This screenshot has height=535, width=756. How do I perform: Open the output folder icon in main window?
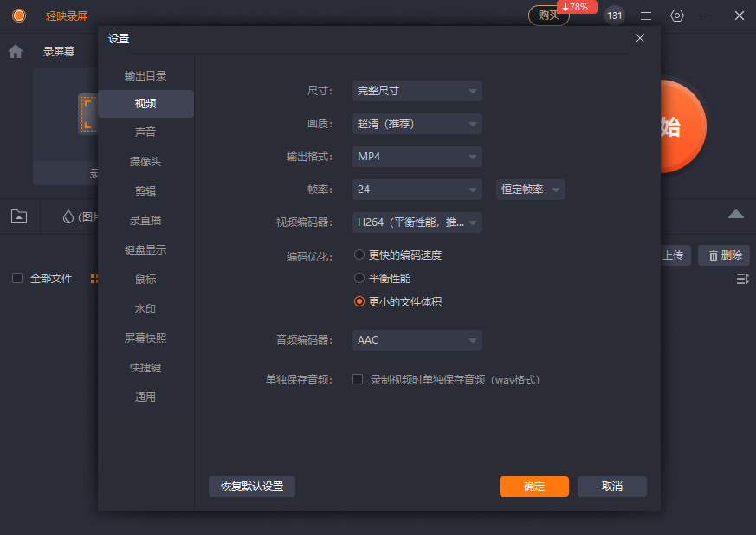(19, 216)
